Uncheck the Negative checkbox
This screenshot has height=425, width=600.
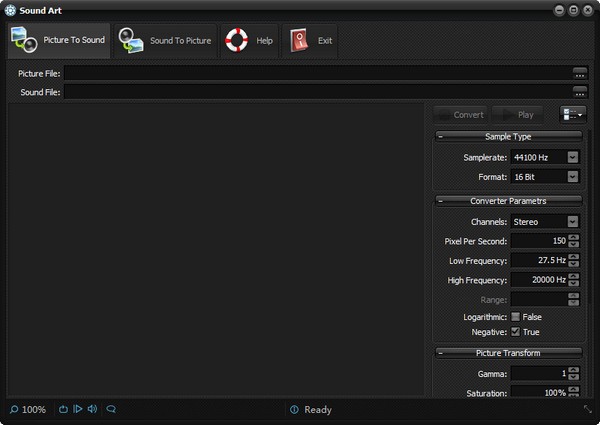click(x=516, y=331)
